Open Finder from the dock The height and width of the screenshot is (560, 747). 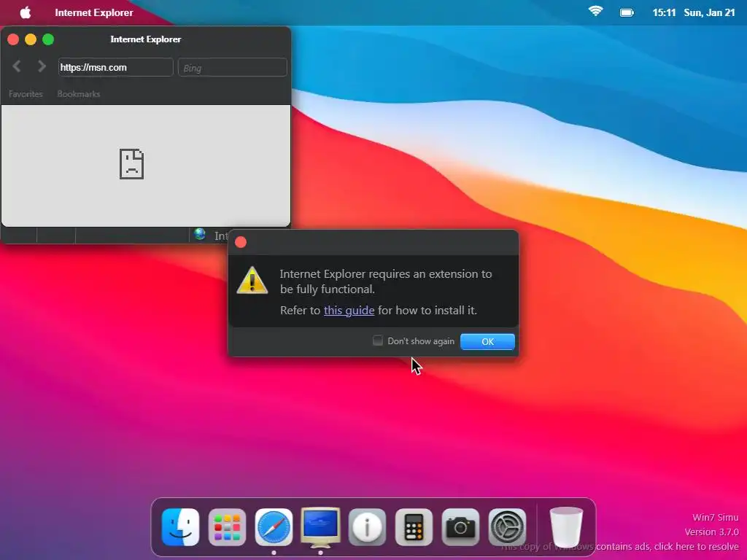[181, 527]
